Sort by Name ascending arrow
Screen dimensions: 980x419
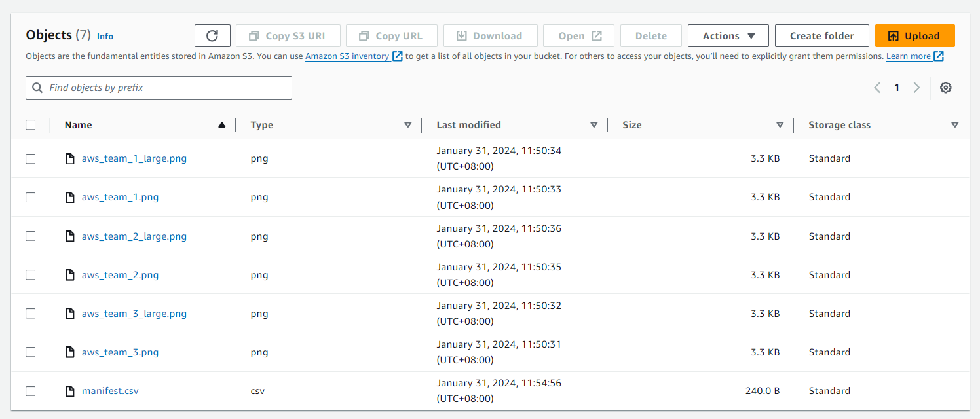click(x=222, y=125)
